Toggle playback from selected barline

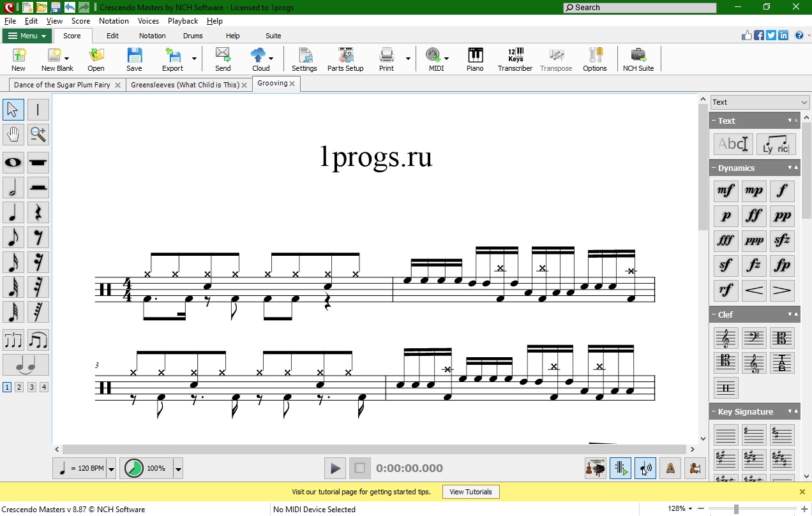pos(620,468)
